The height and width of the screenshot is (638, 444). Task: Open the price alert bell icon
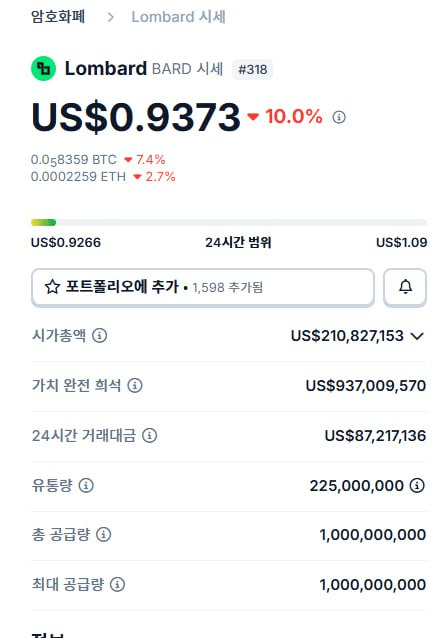(405, 287)
